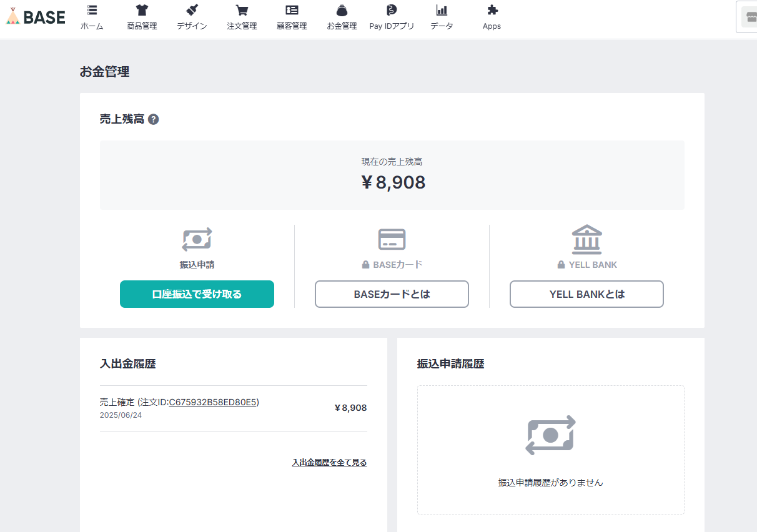Select 顧客管理 menu label
Screen dimensions: 757x532
pyautogui.click(x=292, y=26)
